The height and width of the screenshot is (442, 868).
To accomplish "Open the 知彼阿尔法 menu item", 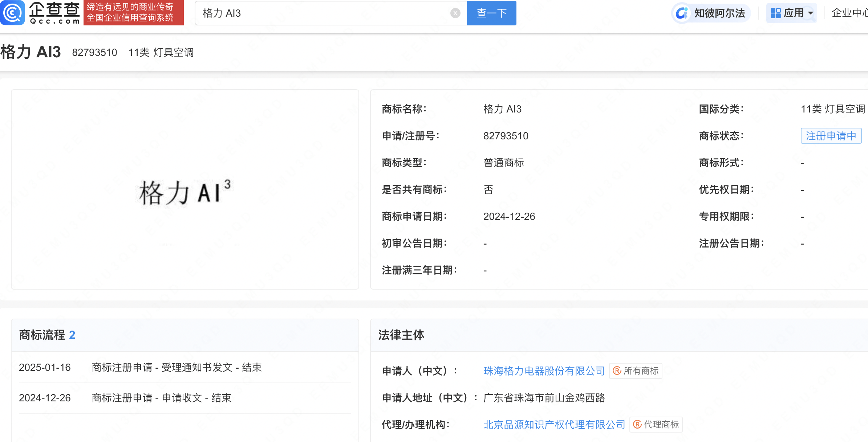I will [711, 13].
